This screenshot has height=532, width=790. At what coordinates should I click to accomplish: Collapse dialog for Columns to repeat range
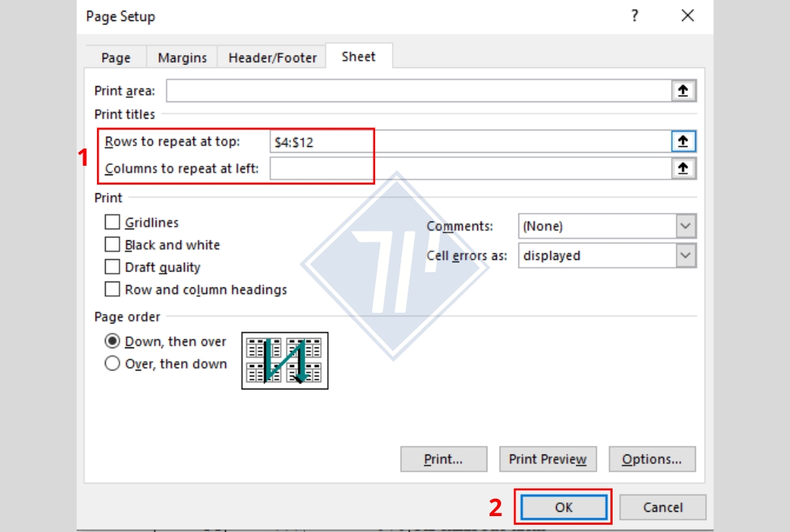click(x=683, y=168)
